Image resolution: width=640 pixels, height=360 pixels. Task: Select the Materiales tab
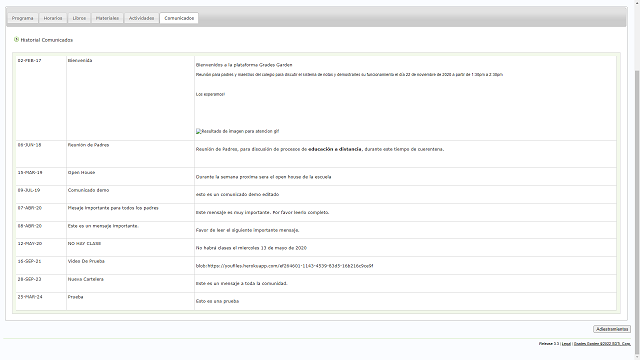107,18
